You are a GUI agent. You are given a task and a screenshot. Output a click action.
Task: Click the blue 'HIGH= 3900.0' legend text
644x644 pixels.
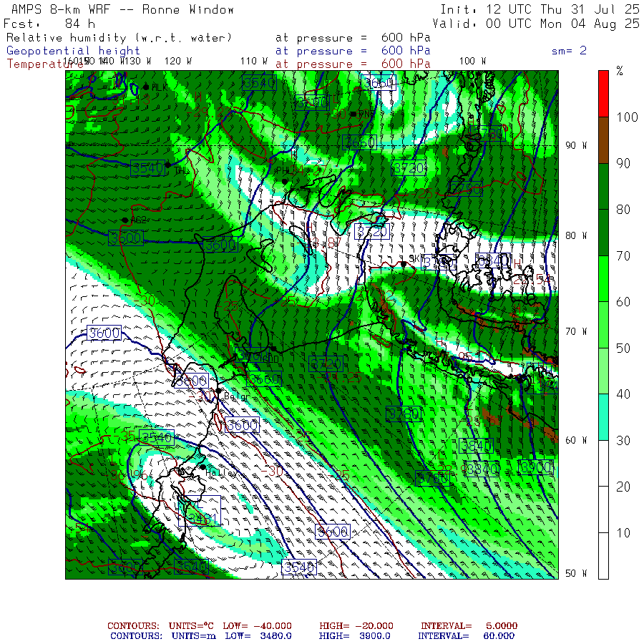click(x=355, y=636)
